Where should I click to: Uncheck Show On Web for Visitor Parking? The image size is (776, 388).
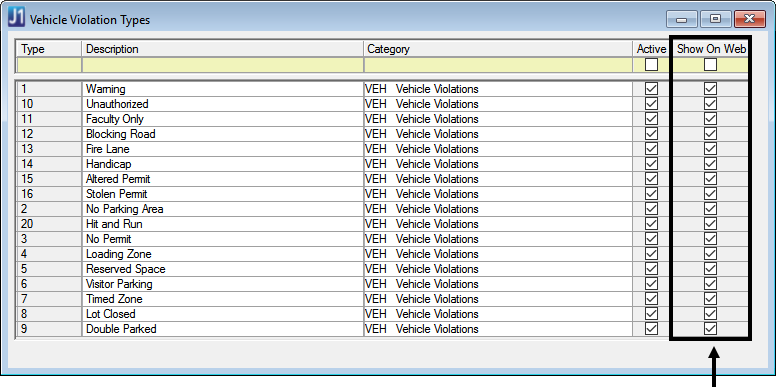click(x=711, y=284)
